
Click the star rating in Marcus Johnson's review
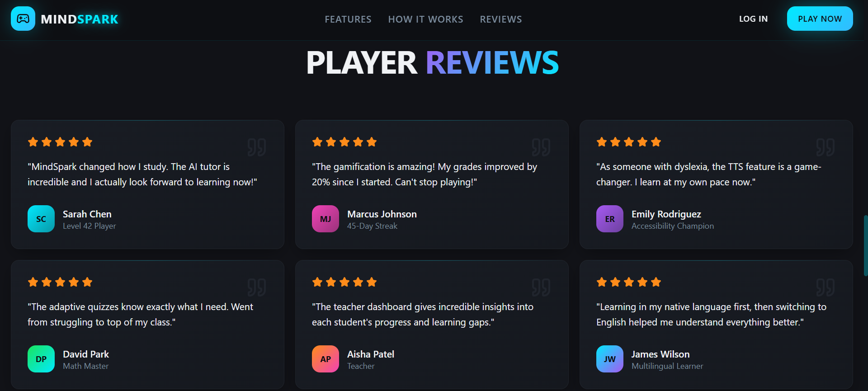[344, 142]
